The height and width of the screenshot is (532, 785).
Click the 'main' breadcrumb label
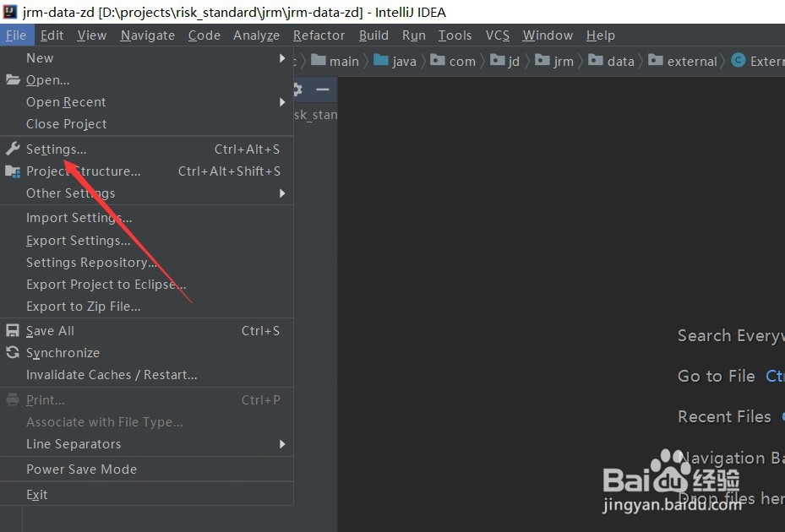coord(344,62)
